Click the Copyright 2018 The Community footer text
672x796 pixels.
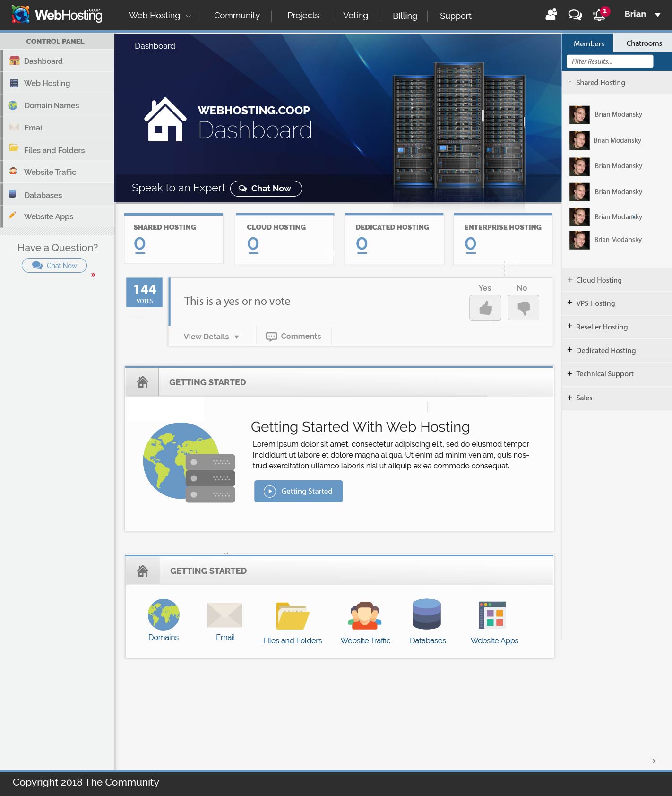point(86,782)
